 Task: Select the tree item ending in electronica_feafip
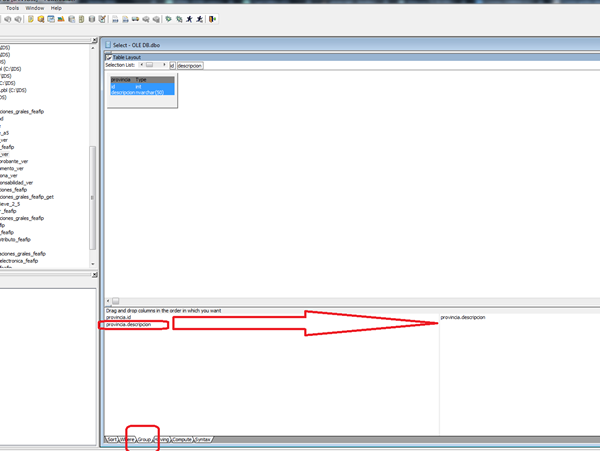point(19,261)
